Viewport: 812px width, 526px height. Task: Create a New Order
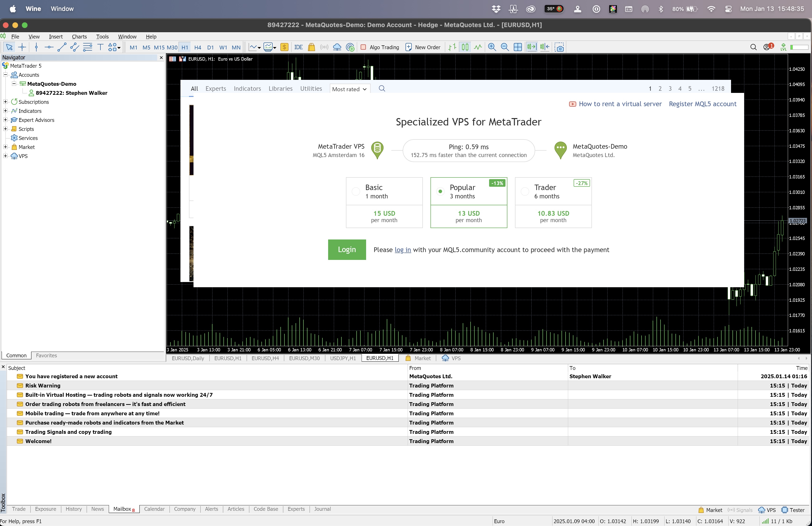pyautogui.click(x=423, y=47)
